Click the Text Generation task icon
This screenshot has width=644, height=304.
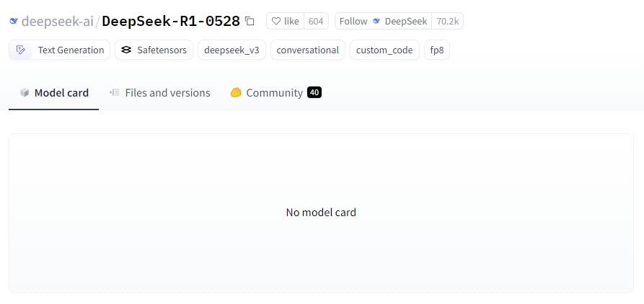[x=20, y=50]
